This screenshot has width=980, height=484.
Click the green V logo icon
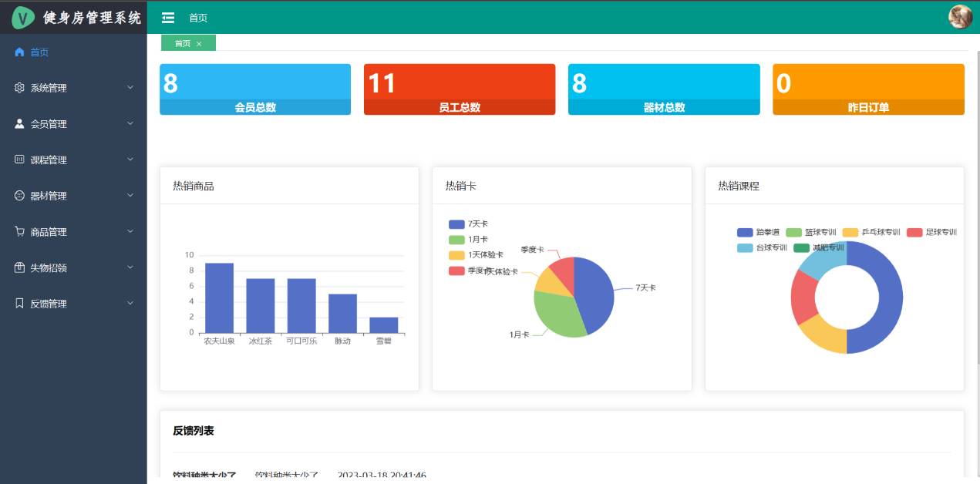(23, 17)
